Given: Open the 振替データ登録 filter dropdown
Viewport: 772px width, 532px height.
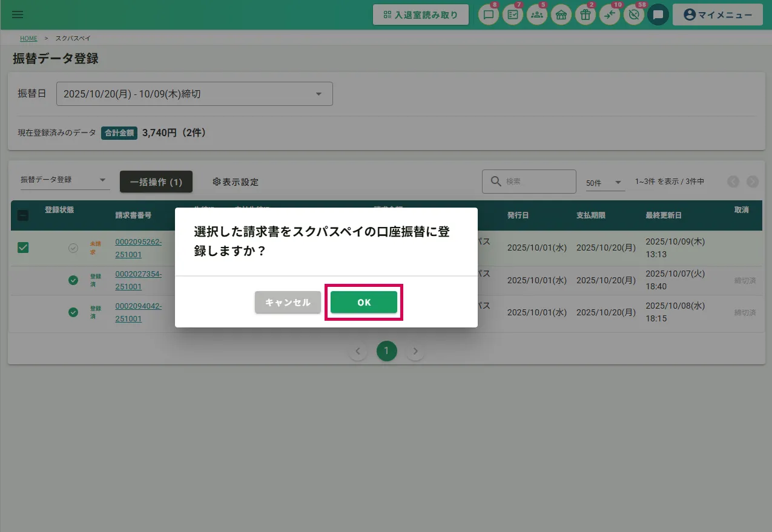Looking at the screenshot, I should 64,180.
